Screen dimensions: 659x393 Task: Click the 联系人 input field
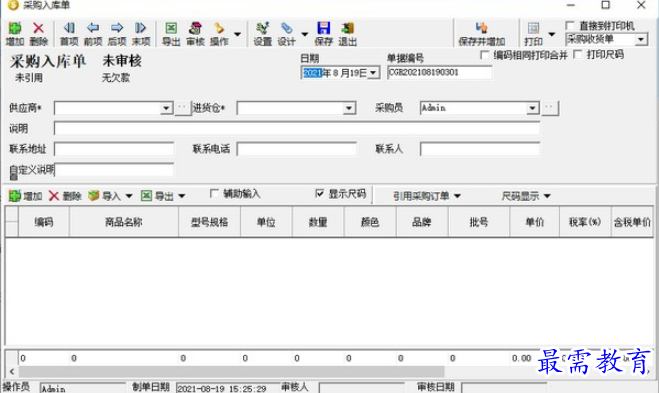click(x=480, y=149)
